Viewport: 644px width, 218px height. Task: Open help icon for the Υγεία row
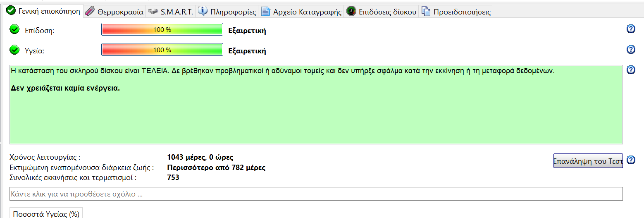(631, 50)
